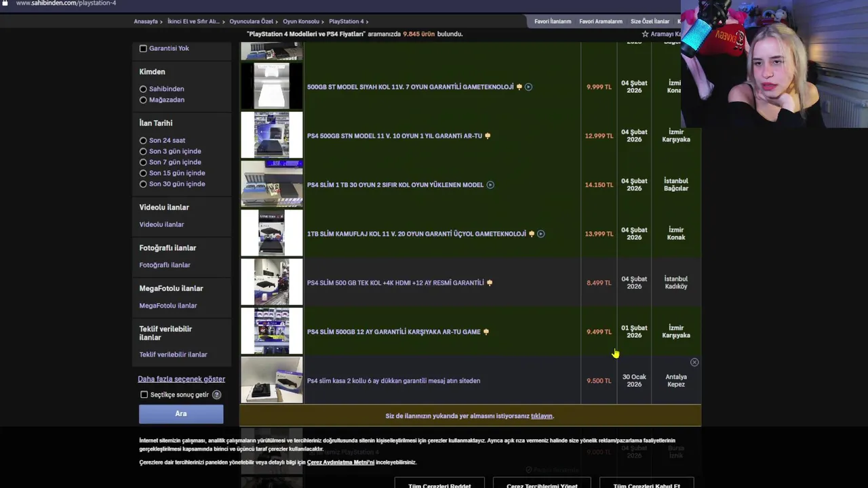868x488 pixels.
Task: Open thumbnail of Ps4 slim kasa listing
Action: tap(272, 380)
